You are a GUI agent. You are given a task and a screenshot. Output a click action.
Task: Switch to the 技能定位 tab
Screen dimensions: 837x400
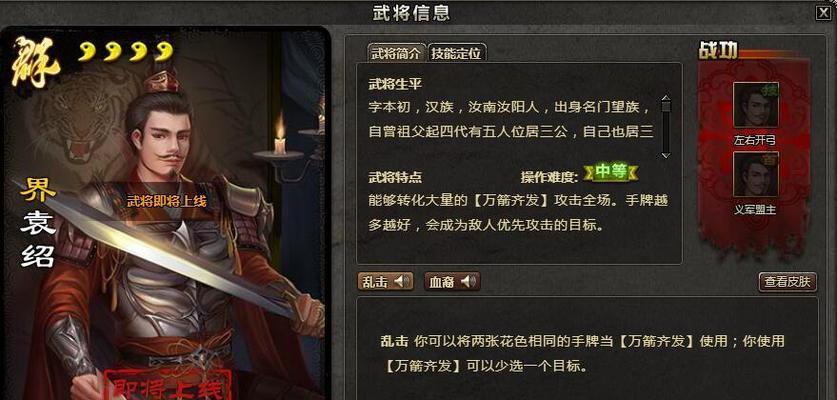tap(456, 53)
